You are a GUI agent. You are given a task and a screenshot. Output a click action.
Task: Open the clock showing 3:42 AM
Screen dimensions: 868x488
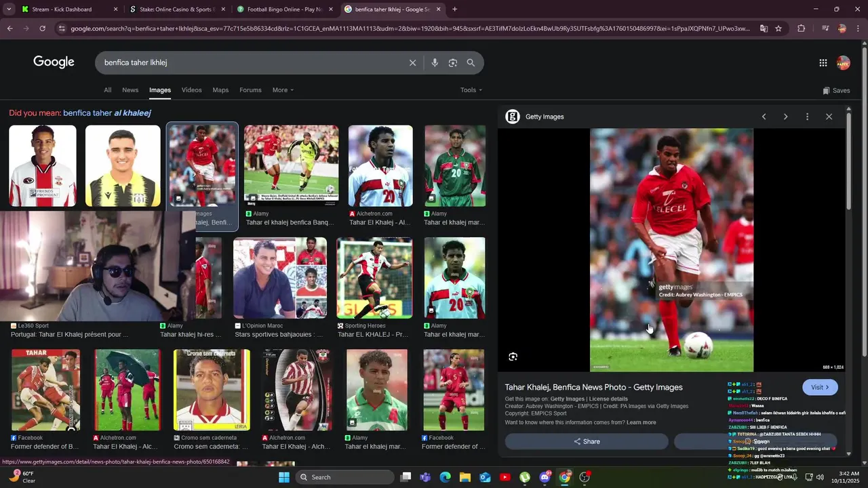849,477
